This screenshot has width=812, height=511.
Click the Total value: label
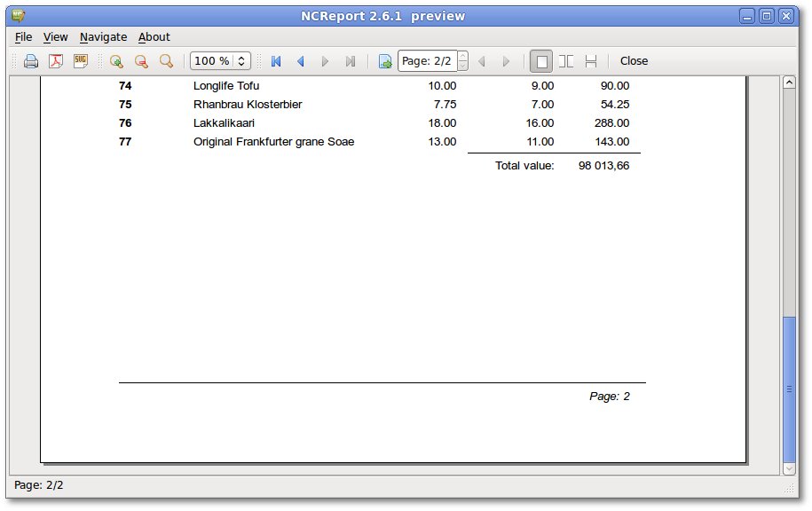[524, 166]
